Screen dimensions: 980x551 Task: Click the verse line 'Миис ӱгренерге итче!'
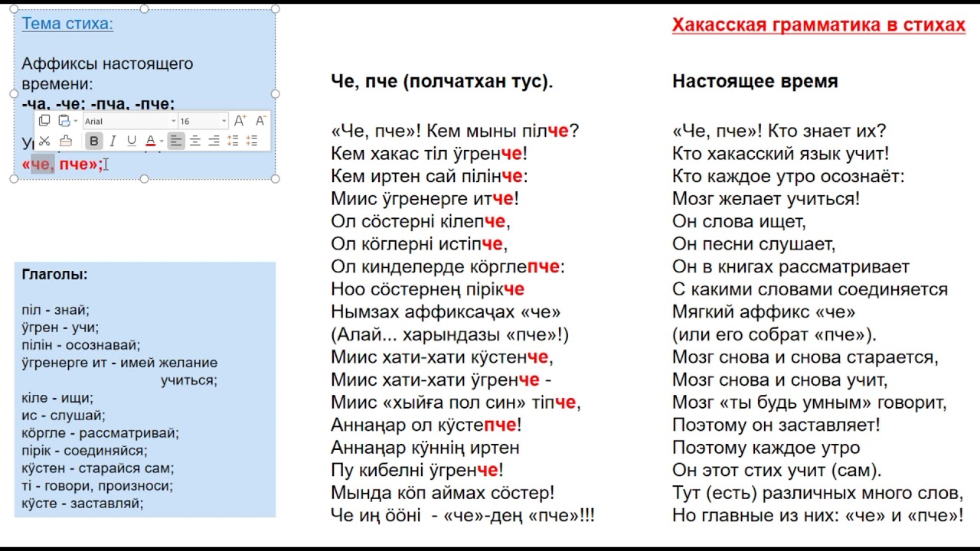[x=425, y=199]
